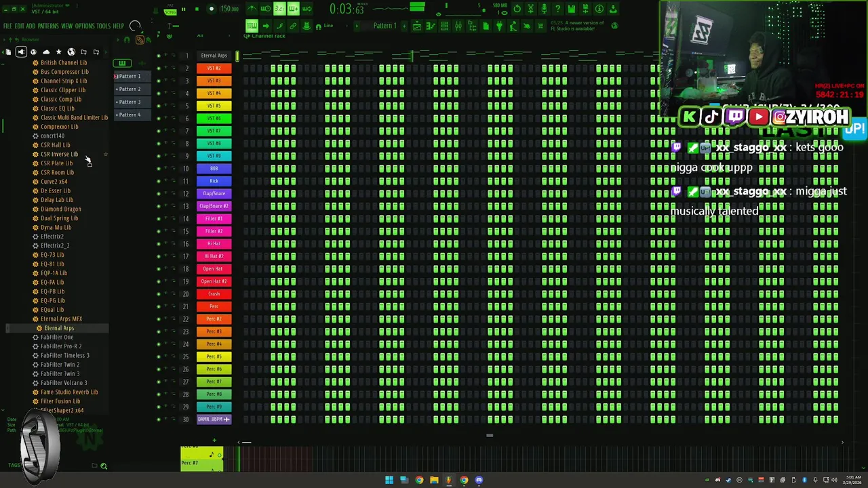Toggle multilink to controllers icon
This screenshot has width=868, height=488.
(293, 26)
